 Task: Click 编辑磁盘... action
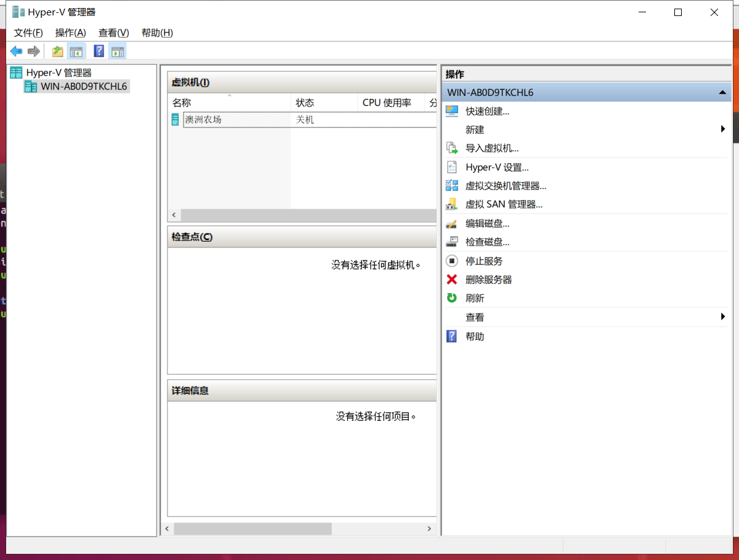(x=488, y=223)
